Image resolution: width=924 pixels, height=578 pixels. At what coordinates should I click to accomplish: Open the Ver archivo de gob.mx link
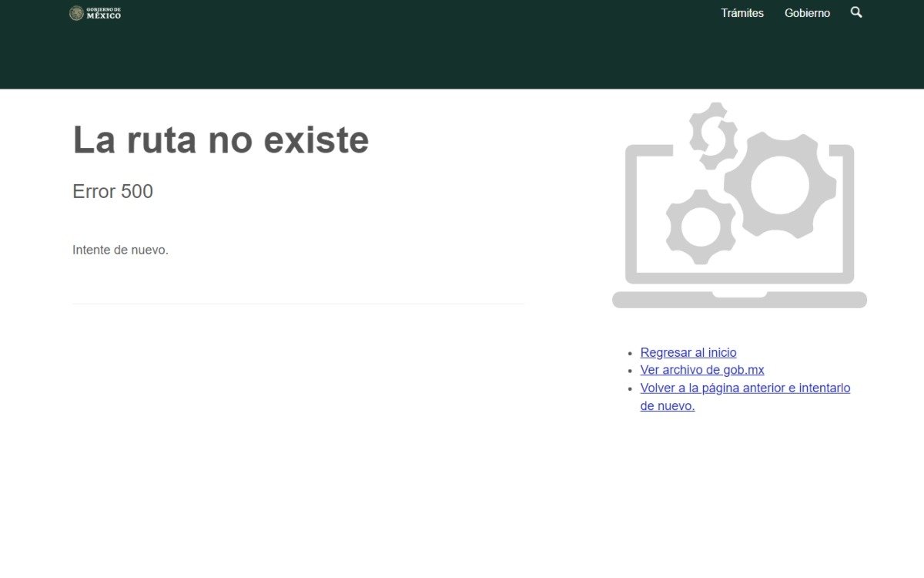coord(701,370)
